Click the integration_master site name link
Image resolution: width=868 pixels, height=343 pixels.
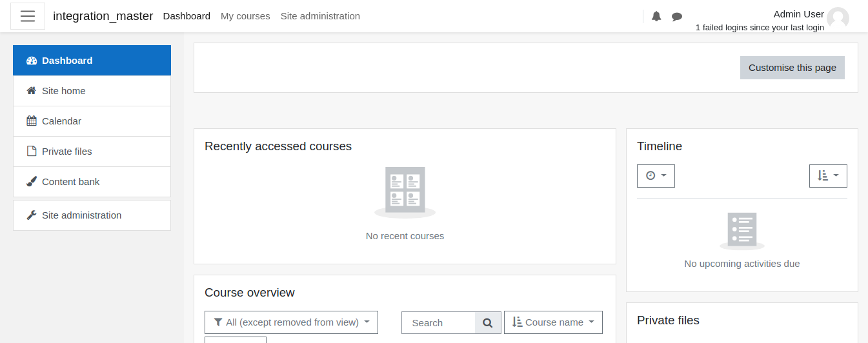point(103,16)
